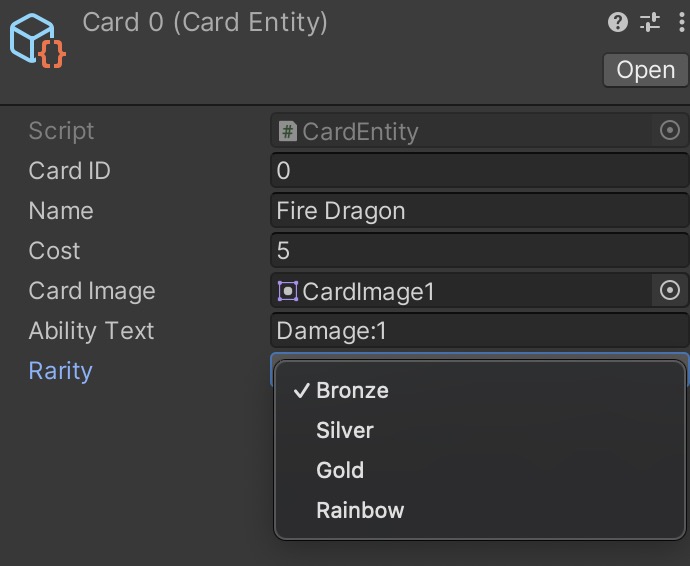This screenshot has width=690, height=566.
Task: Open the help reference question mark icon
Action: (x=618, y=22)
